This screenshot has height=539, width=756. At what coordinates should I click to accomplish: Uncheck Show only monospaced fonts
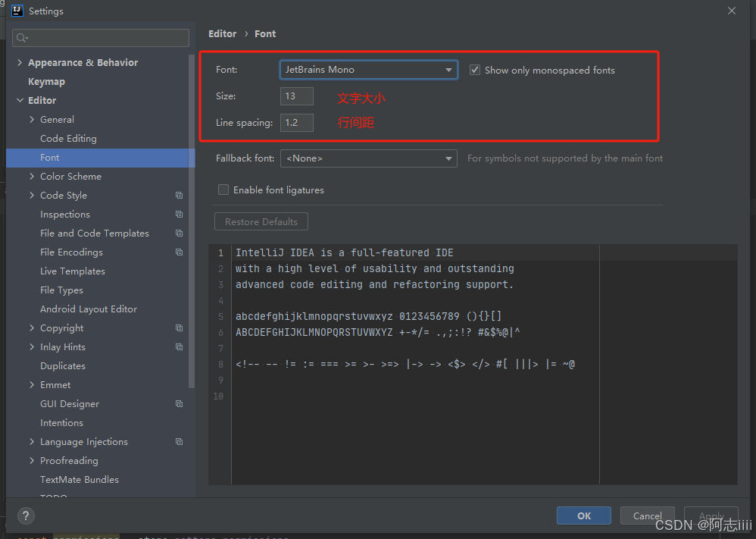click(x=475, y=70)
